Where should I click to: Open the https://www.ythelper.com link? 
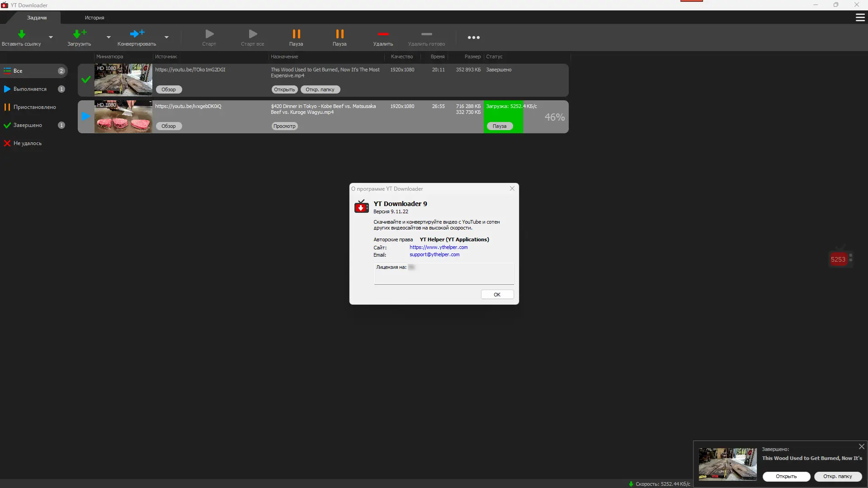pos(439,247)
